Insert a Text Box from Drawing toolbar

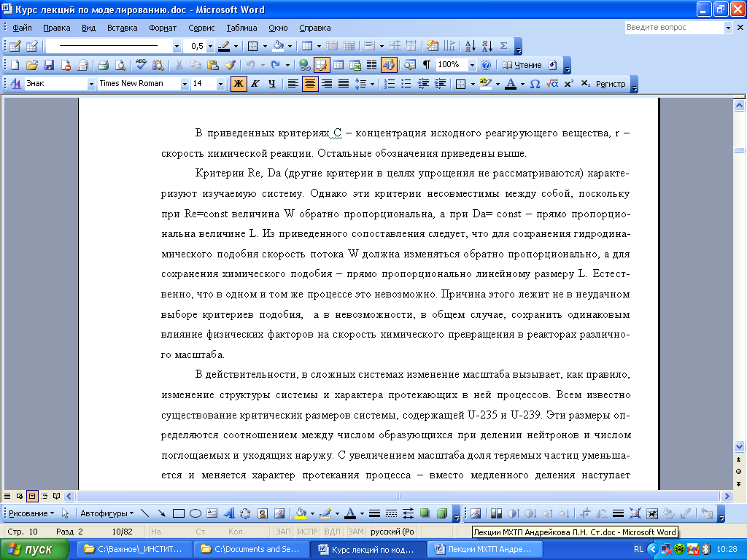click(x=212, y=513)
